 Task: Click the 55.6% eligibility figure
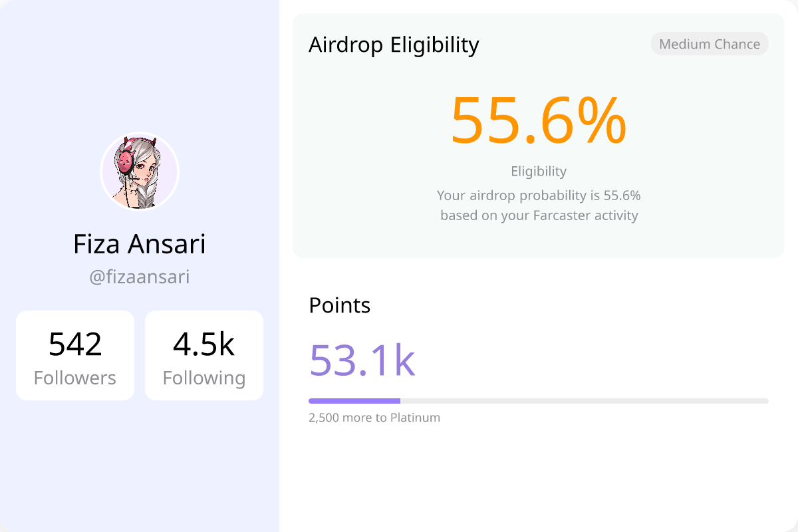(x=539, y=120)
